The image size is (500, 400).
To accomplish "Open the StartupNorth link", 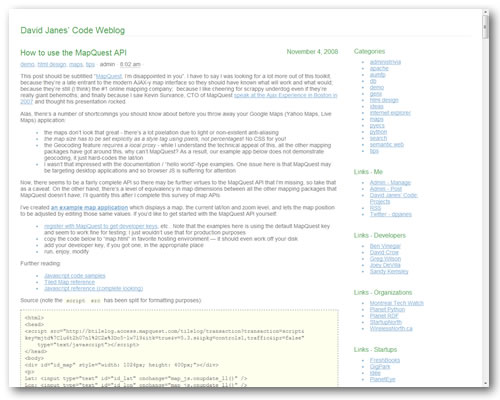I will pos(386,322).
